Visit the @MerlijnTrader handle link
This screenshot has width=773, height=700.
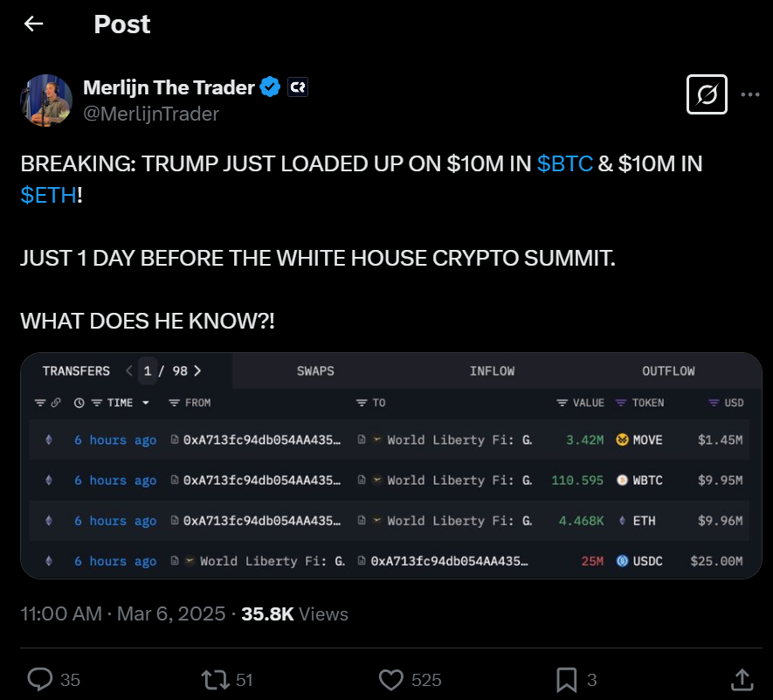pos(151,114)
